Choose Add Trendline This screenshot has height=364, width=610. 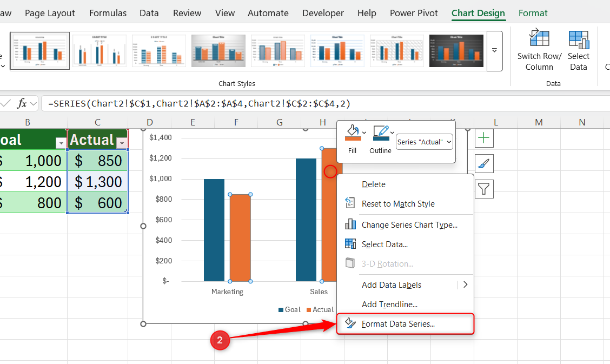click(x=405, y=304)
